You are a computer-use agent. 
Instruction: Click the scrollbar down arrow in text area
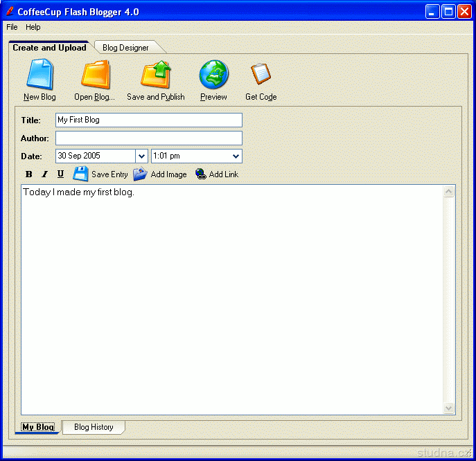449,408
